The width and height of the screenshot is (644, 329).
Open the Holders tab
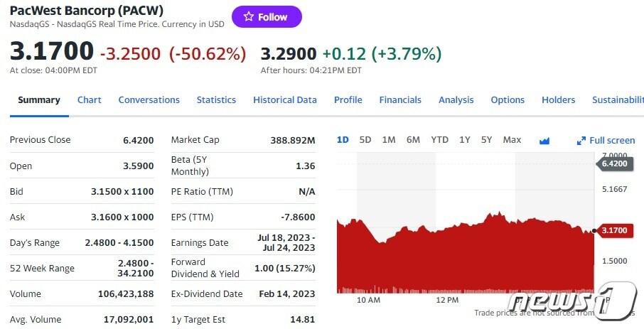(x=558, y=100)
